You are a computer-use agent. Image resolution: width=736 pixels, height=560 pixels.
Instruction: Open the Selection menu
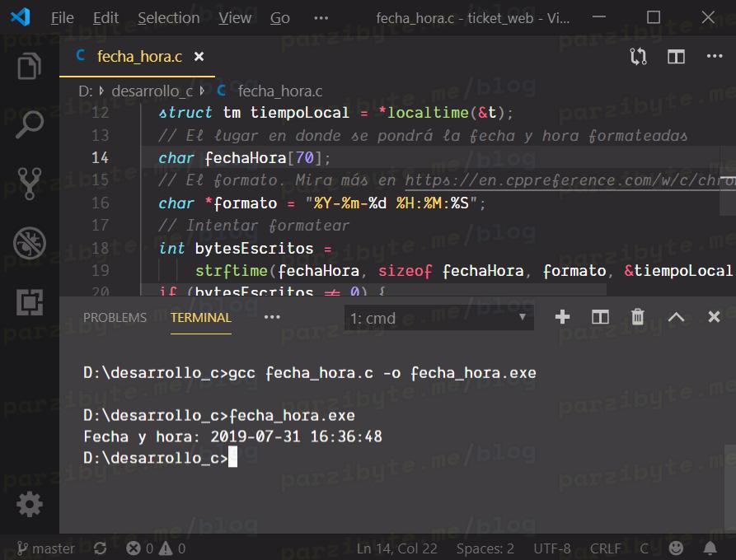coord(168,18)
